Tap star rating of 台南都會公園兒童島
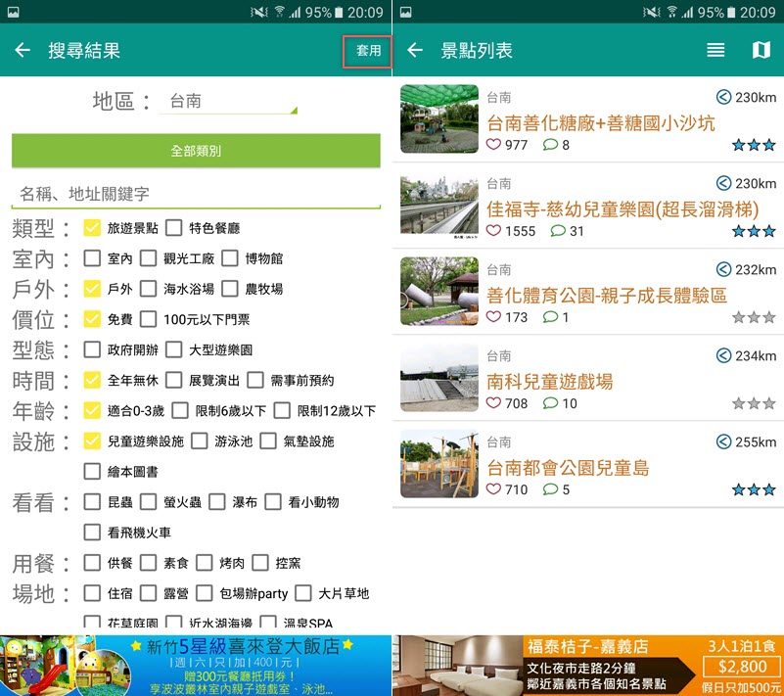The image size is (784, 696). [754, 489]
